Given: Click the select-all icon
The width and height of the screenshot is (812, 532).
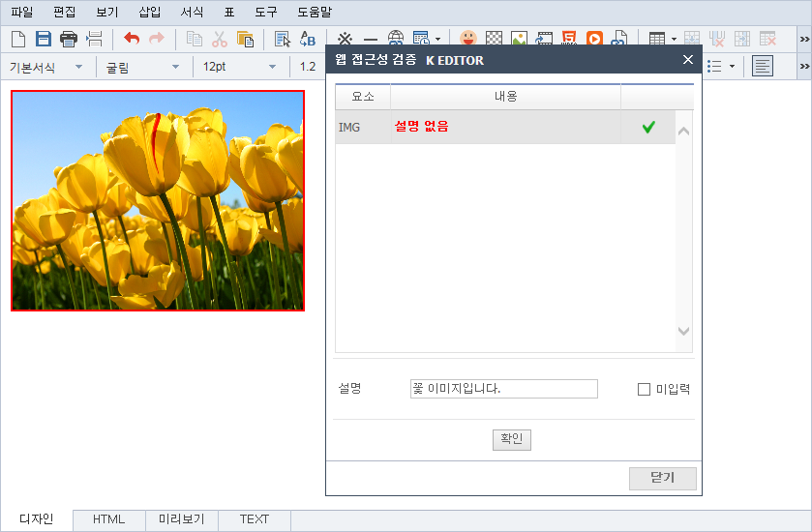Looking at the screenshot, I should click(283, 39).
